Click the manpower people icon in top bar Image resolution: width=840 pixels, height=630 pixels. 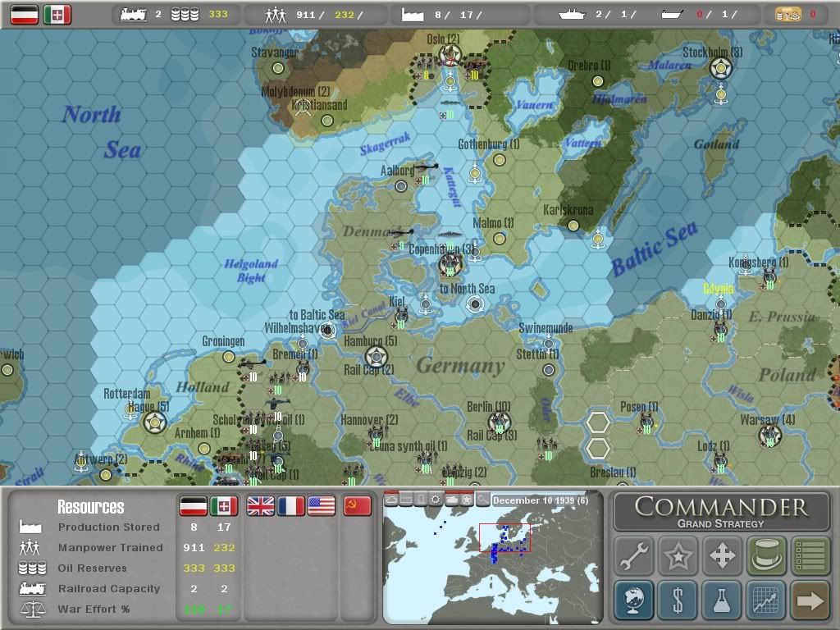click(276, 15)
